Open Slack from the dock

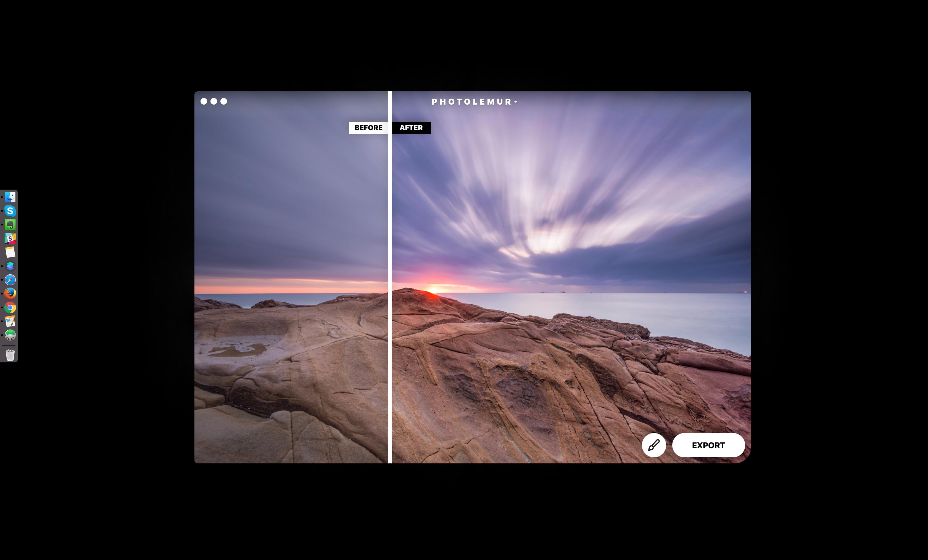click(x=10, y=238)
